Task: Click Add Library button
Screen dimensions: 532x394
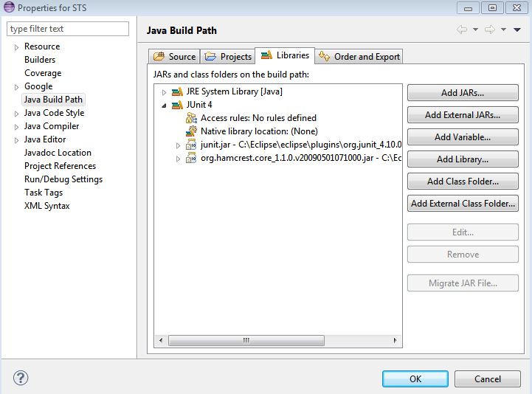Action: click(463, 159)
